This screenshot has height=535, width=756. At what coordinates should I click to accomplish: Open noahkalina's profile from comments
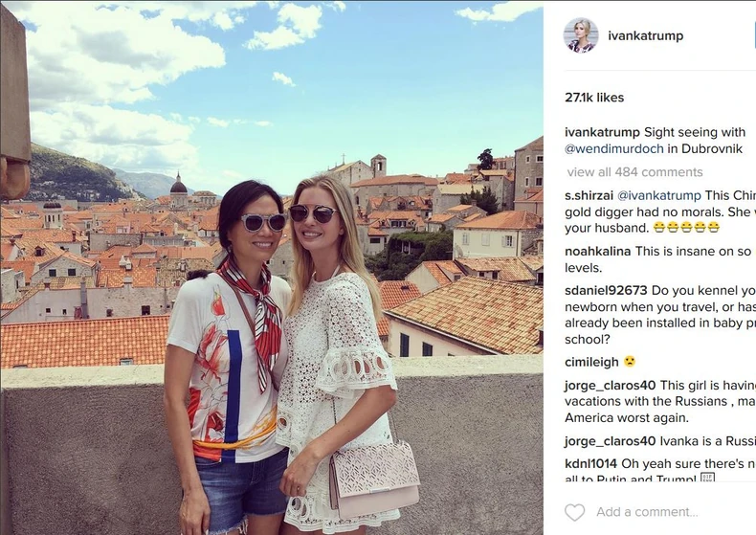[x=597, y=251]
